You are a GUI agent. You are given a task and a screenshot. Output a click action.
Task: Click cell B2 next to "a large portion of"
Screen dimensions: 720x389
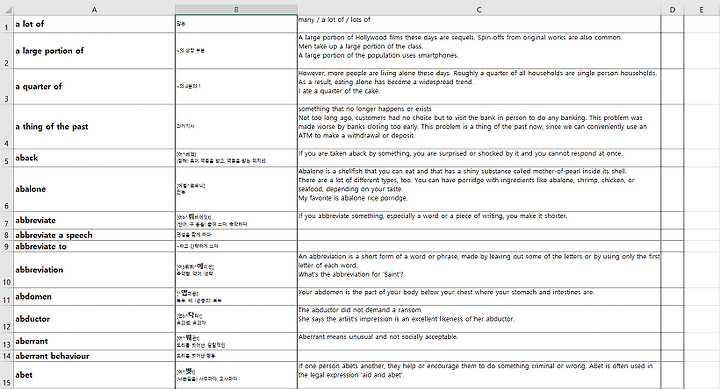point(236,51)
